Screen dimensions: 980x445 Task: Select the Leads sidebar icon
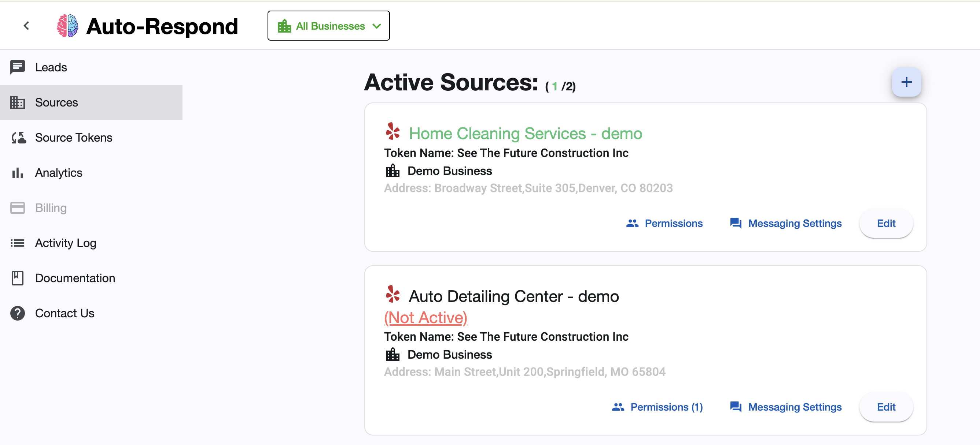tap(18, 67)
